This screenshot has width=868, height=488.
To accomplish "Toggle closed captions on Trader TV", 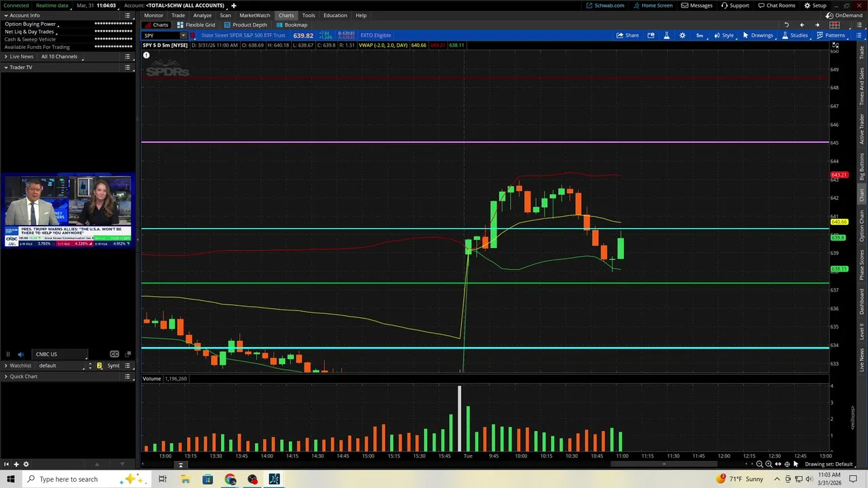I will point(114,354).
